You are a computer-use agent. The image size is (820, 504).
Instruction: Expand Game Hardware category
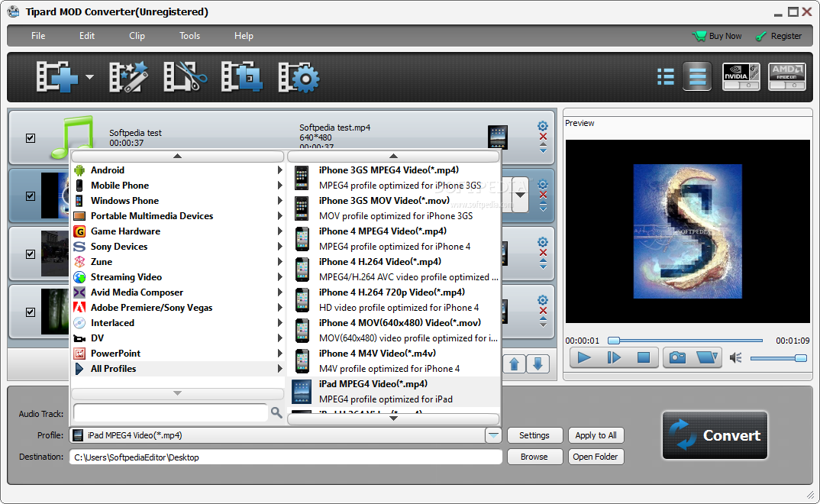pos(178,231)
